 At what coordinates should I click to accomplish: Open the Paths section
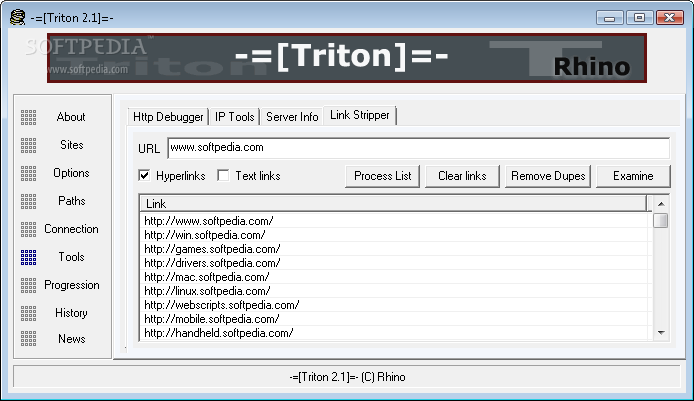71,201
